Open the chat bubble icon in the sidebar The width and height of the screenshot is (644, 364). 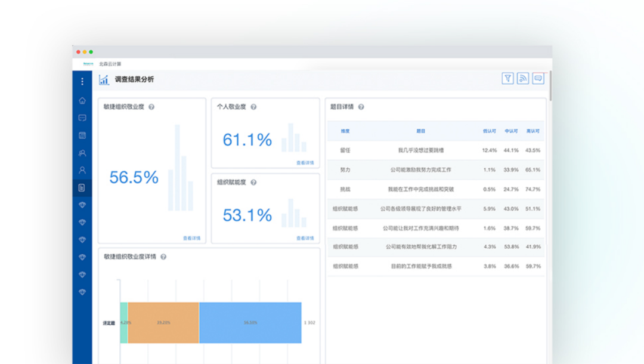click(x=82, y=118)
